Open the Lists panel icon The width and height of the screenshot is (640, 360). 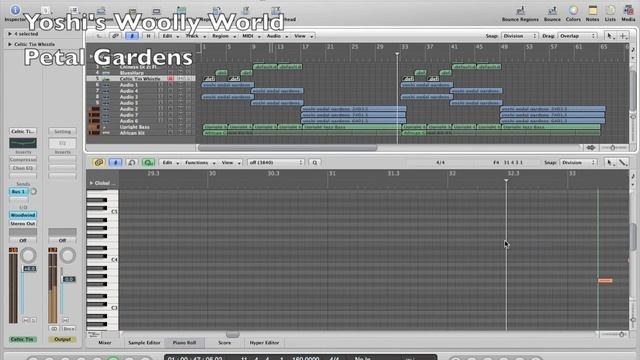[x=610, y=13]
